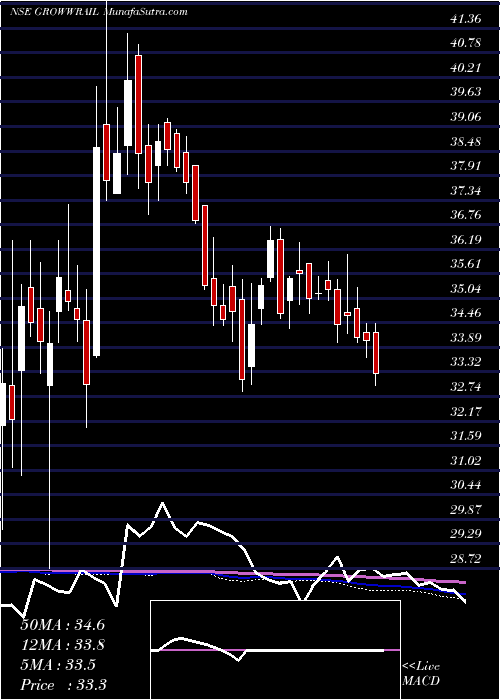Click the 30.44 price axis label
This screenshot has height=700, width=500.
[x=466, y=484]
